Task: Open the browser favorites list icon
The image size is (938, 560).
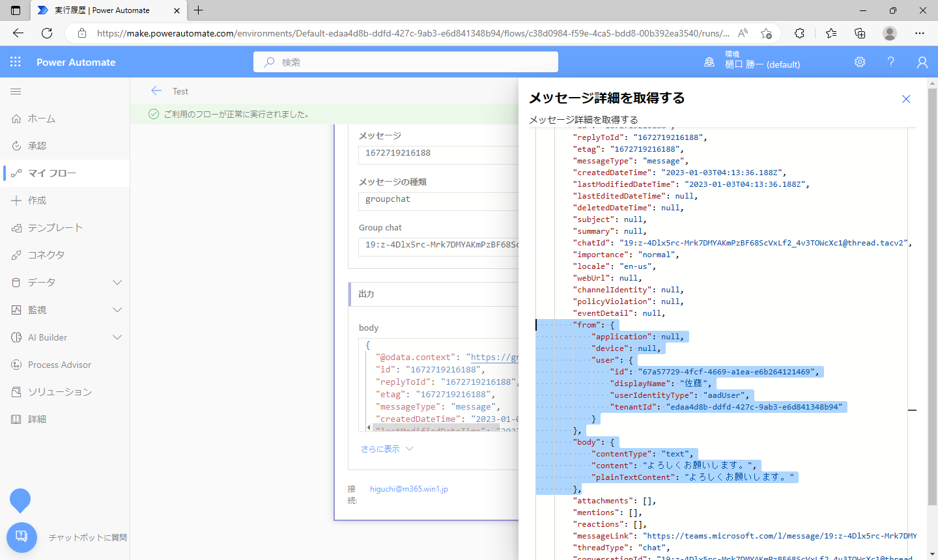Action: tap(831, 33)
